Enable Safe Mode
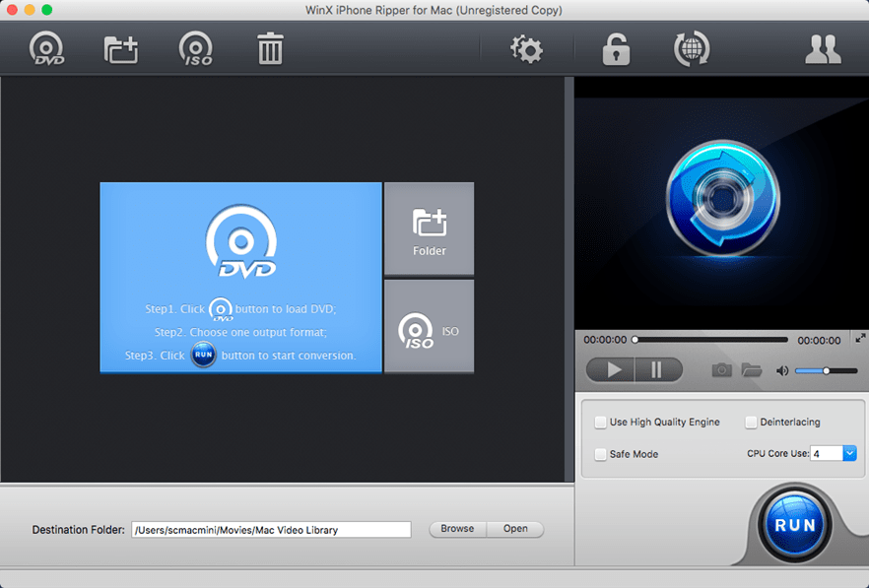The width and height of the screenshot is (869, 588). pos(601,454)
